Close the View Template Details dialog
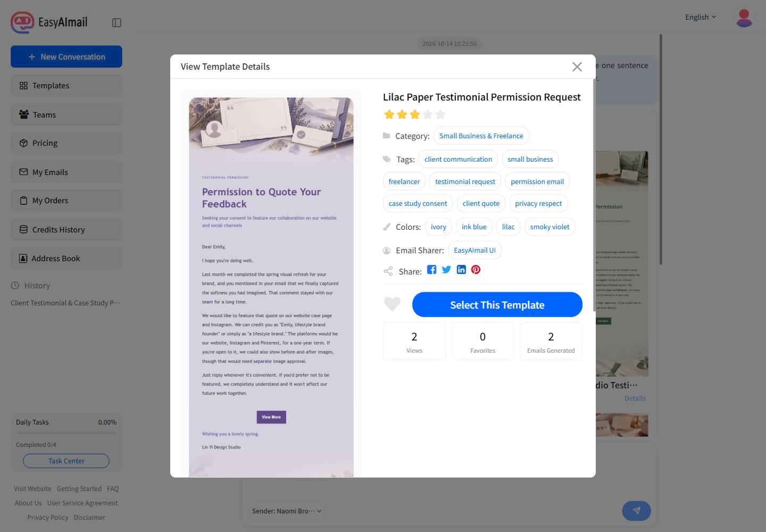The height and width of the screenshot is (532, 766). [577, 66]
